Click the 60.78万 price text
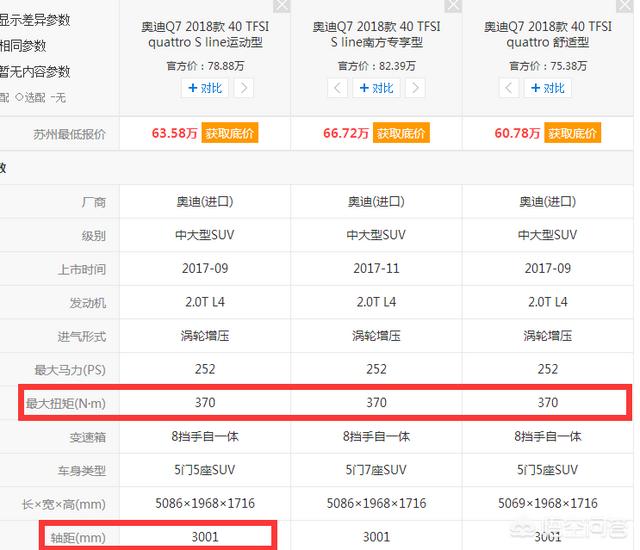This screenshot has height=550, width=640. tap(517, 133)
